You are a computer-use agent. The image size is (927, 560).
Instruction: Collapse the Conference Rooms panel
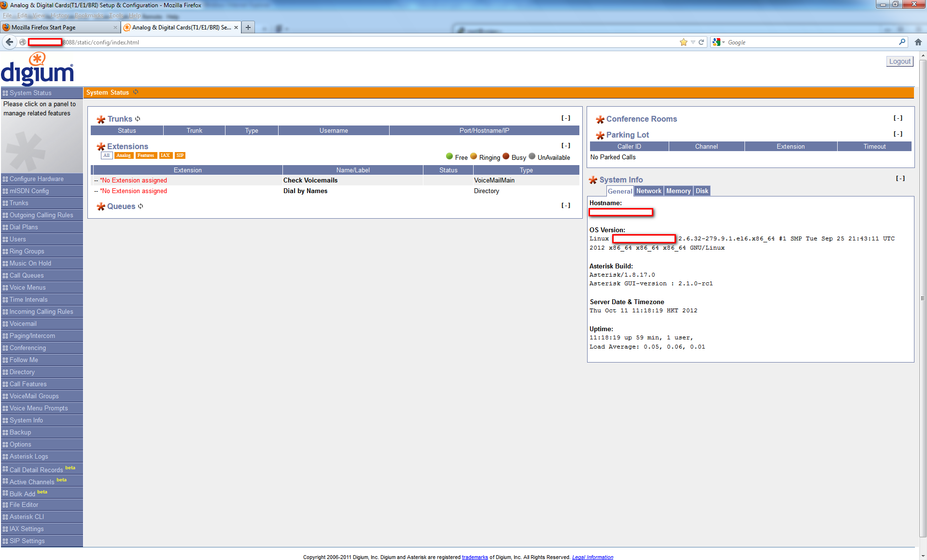pyautogui.click(x=898, y=118)
